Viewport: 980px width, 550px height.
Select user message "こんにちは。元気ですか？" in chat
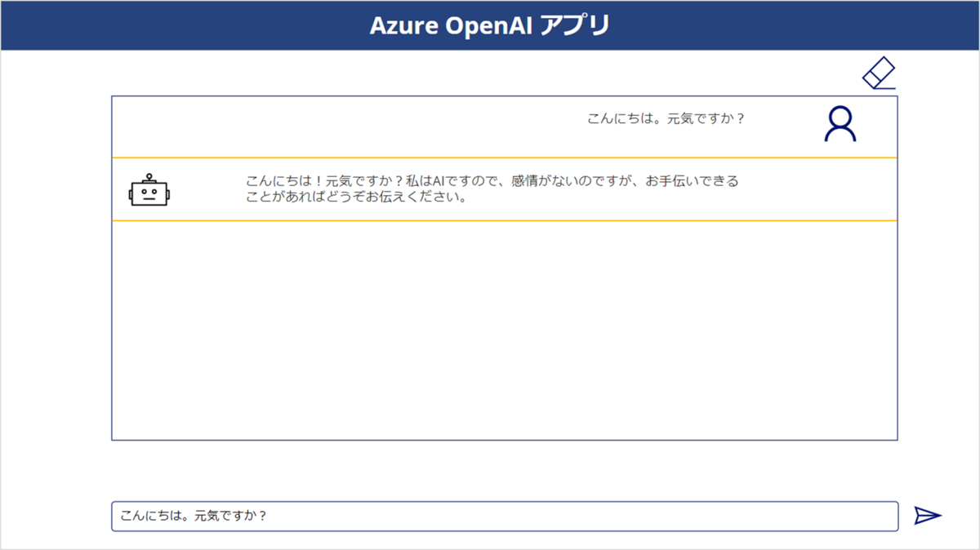(x=666, y=118)
